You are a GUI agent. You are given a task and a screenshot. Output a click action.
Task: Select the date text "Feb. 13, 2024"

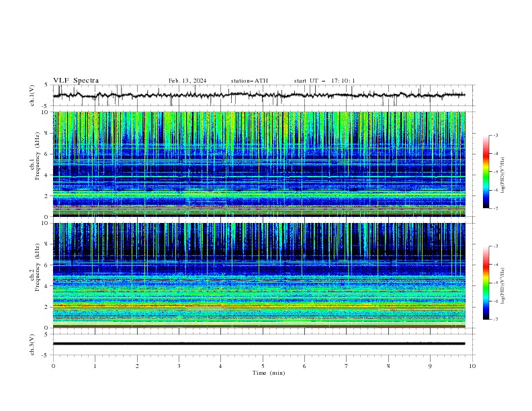click(187, 81)
